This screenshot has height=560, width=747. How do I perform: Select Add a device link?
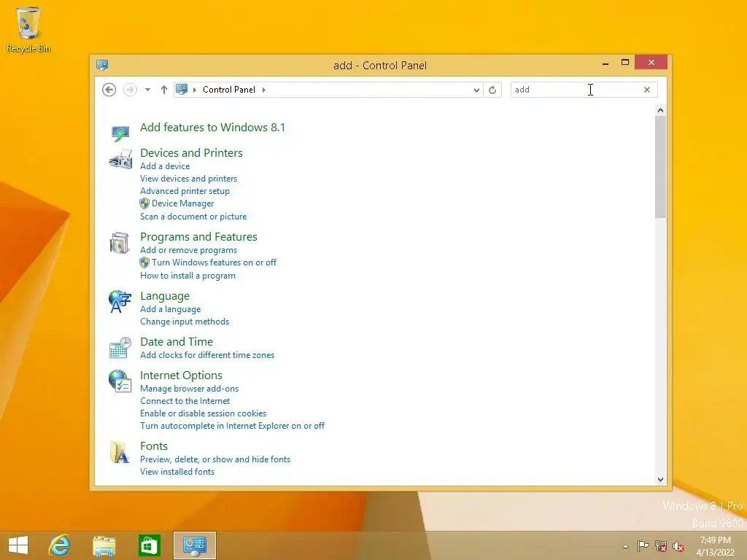[165, 166]
